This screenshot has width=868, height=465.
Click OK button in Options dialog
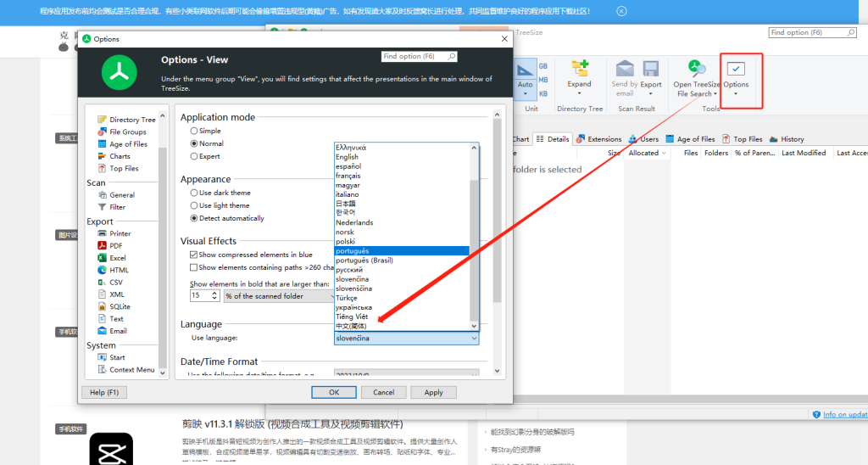click(x=334, y=392)
